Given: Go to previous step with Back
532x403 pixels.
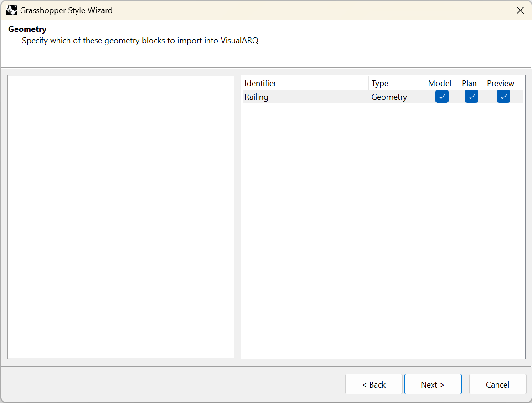Looking at the screenshot, I should point(373,384).
